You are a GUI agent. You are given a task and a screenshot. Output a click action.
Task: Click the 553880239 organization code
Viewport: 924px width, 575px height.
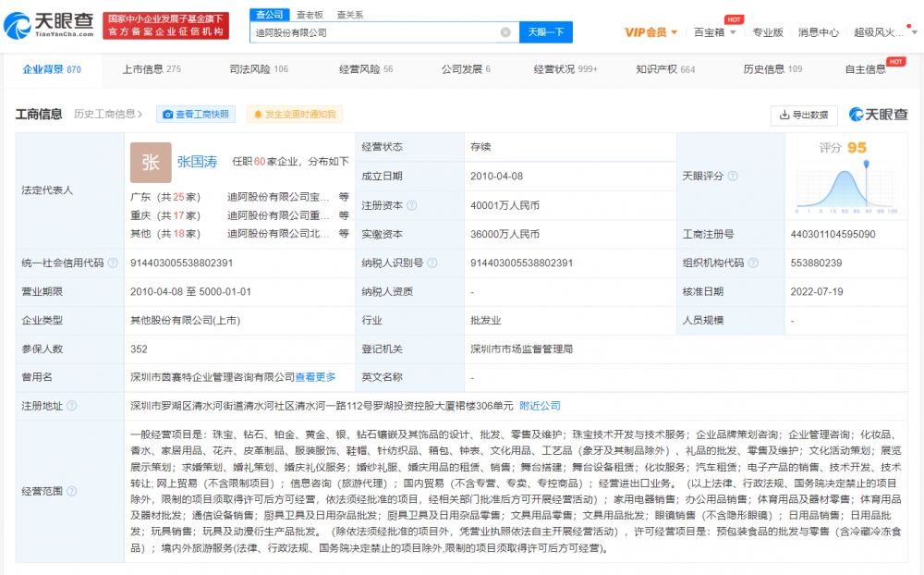point(816,263)
